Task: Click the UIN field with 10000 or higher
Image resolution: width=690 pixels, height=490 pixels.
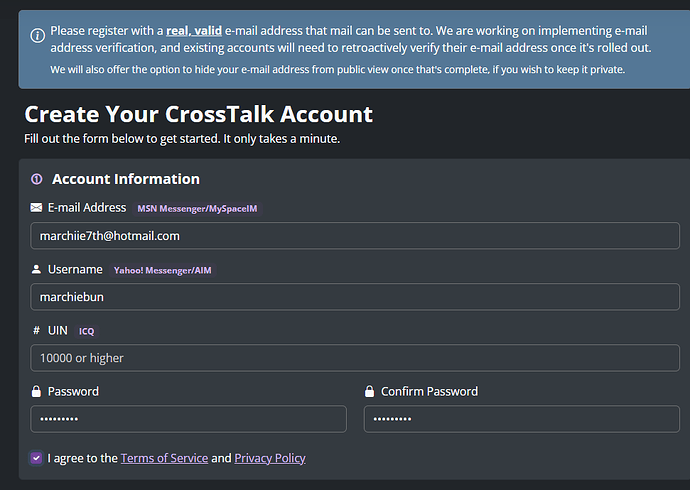Action: tap(355, 358)
